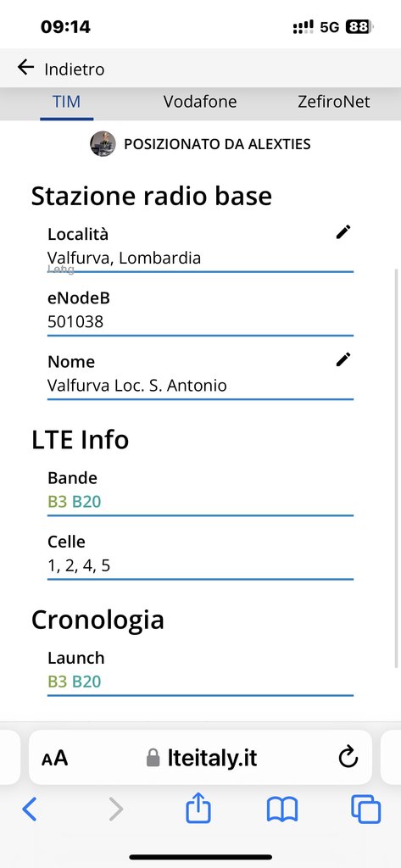Screen dimensions: 401x868
Task: Tap the Indietro back link
Action: (75, 70)
